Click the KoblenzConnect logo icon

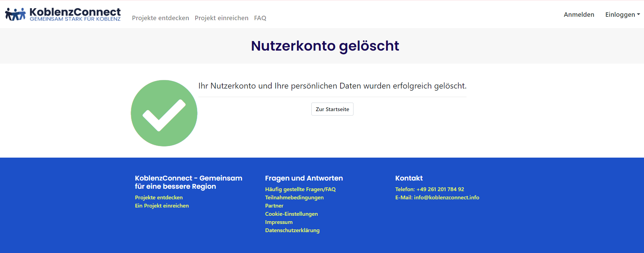coord(15,14)
